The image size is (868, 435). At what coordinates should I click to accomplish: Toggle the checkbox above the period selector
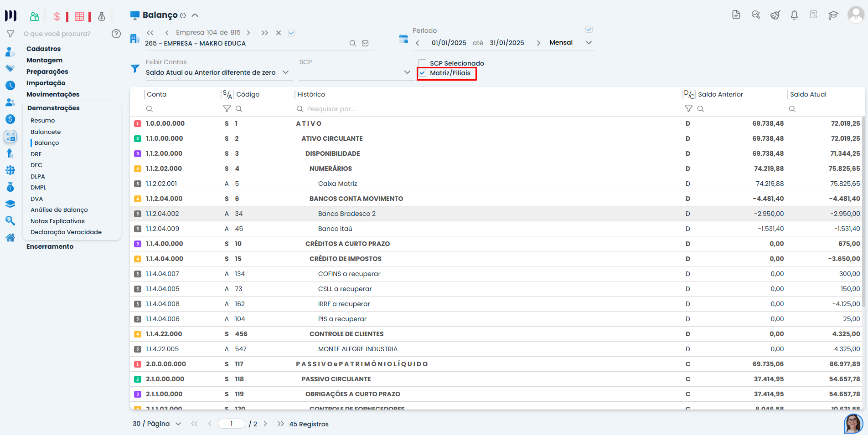589,30
